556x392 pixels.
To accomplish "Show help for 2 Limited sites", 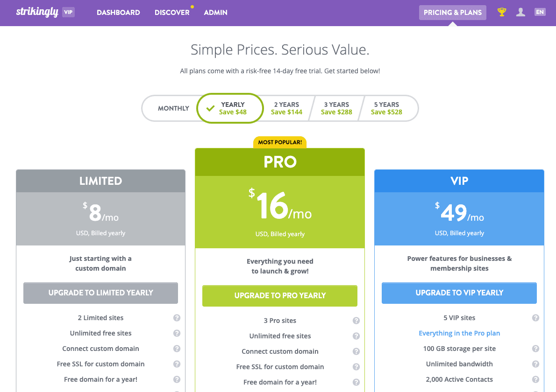I will [x=177, y=318].
